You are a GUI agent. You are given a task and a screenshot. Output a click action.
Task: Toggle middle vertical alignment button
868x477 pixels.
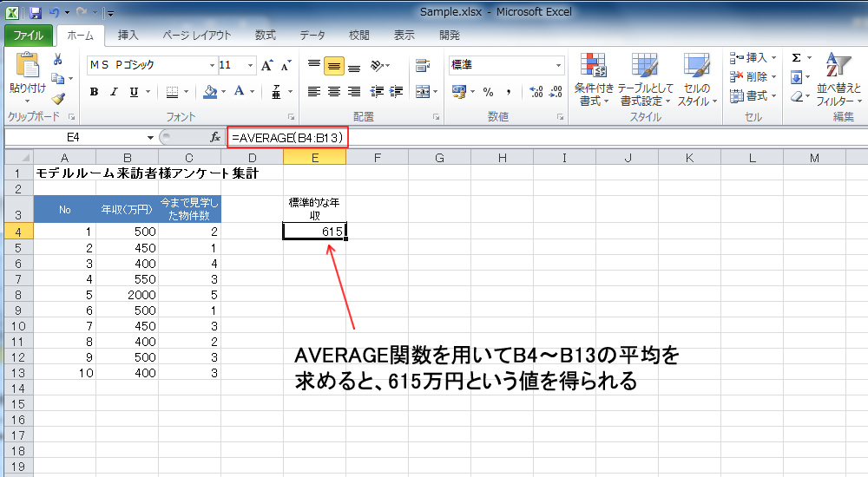333,65
